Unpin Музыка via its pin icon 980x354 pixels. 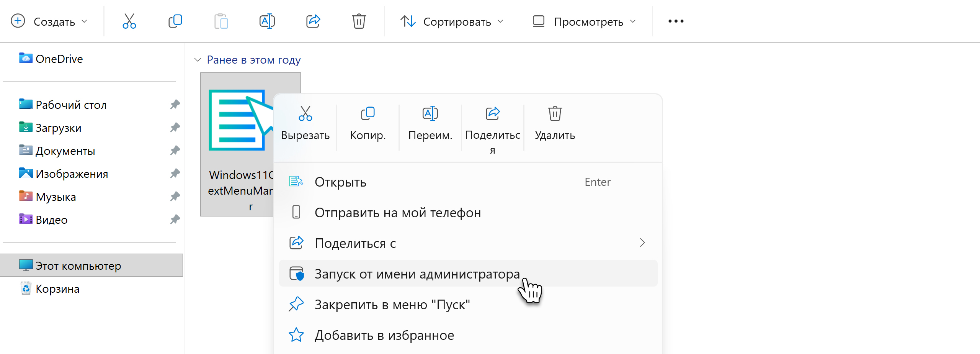point(175,196)
